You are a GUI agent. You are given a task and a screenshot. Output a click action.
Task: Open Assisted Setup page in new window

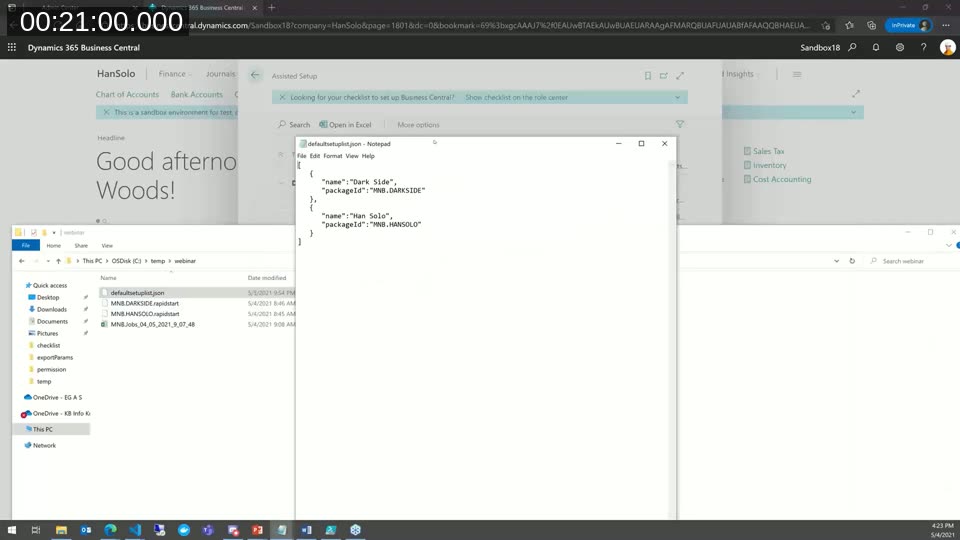(664, 76)
